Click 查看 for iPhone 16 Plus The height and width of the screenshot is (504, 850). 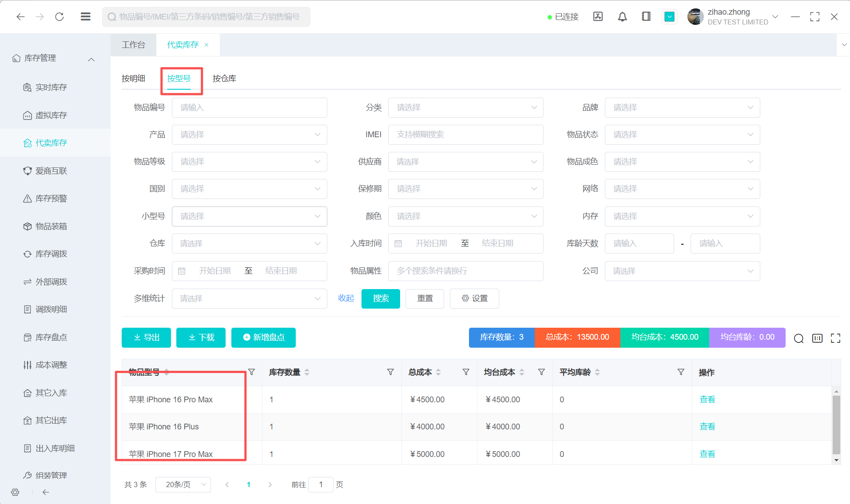(707, 427)
